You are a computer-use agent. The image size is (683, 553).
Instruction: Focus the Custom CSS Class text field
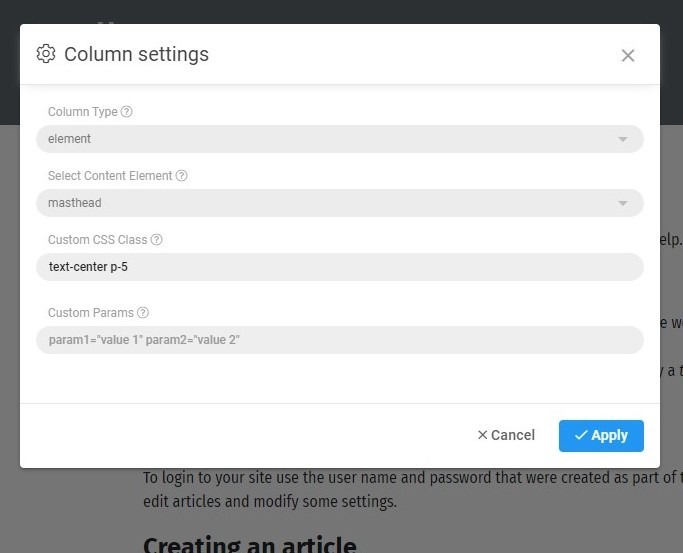(x=340, y=267)
